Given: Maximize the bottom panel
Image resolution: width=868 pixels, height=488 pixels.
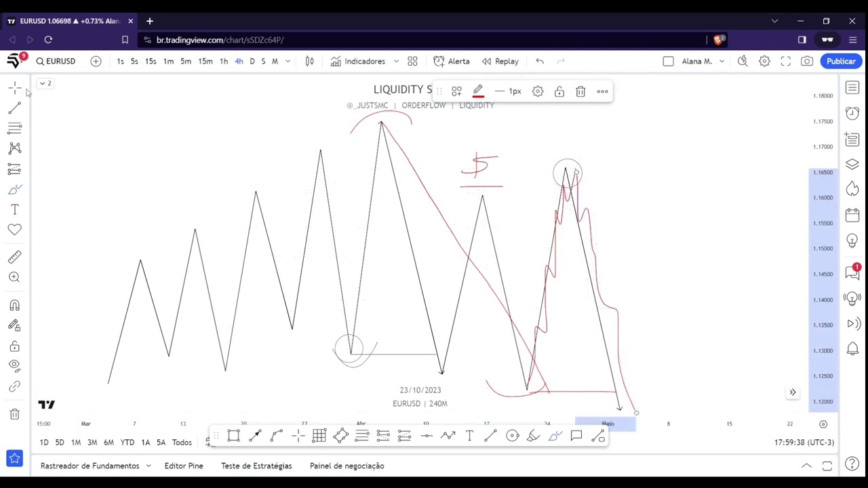Looking at the screenshot, I should [x=827, y=466].
